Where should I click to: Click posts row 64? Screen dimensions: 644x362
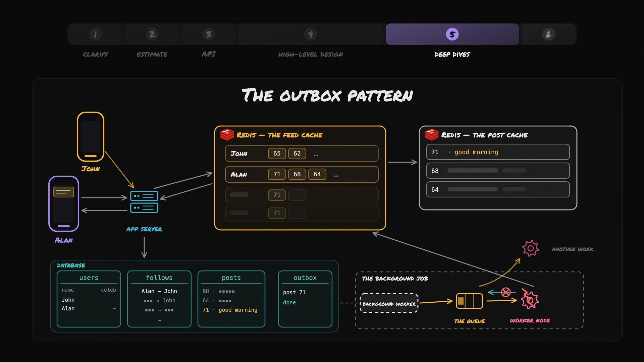[x=217, y=301]
